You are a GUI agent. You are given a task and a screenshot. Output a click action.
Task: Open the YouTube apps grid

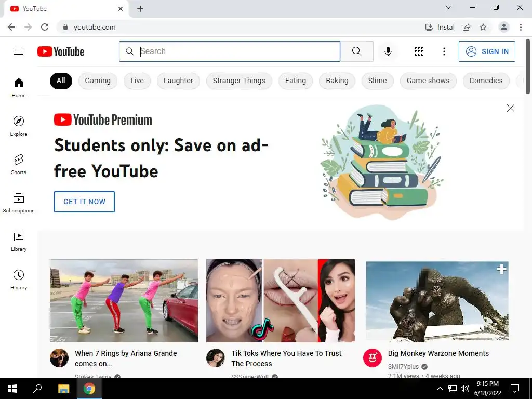(419, 51)
